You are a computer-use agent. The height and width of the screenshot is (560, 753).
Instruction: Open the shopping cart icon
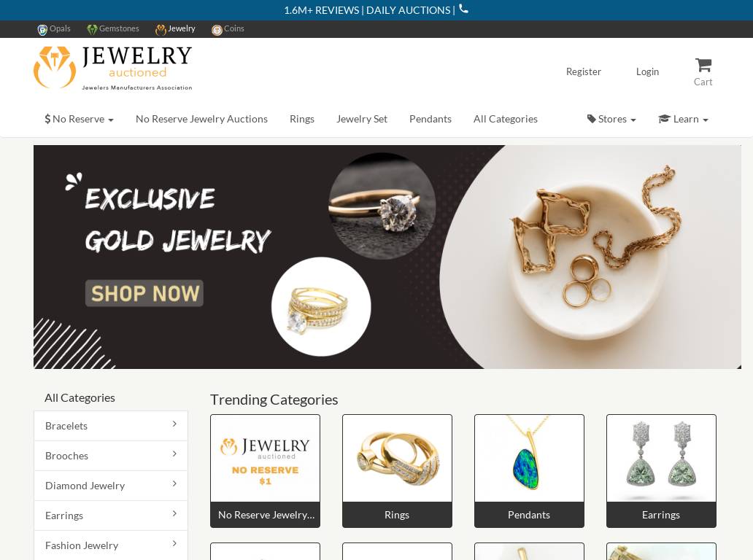[x=703, y=65]
